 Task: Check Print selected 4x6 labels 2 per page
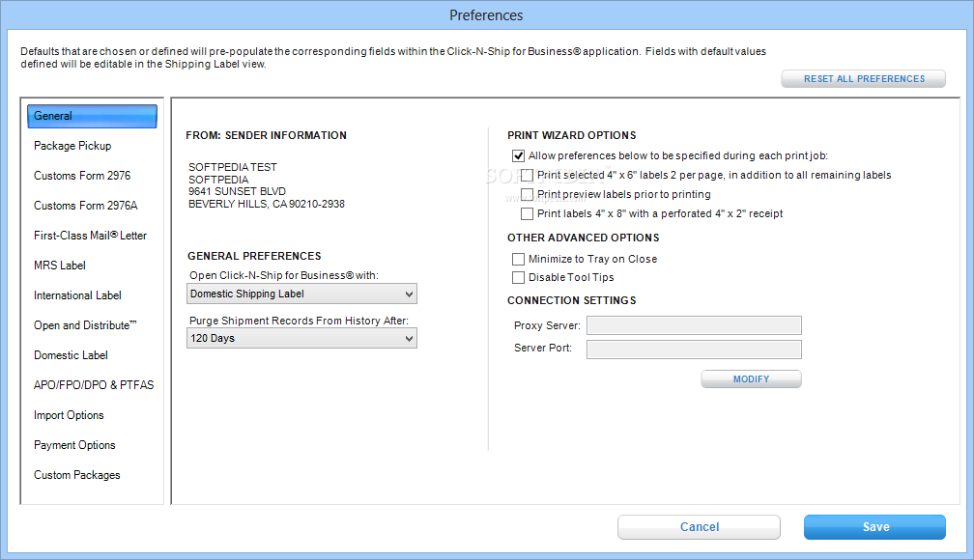click(527, 175)
